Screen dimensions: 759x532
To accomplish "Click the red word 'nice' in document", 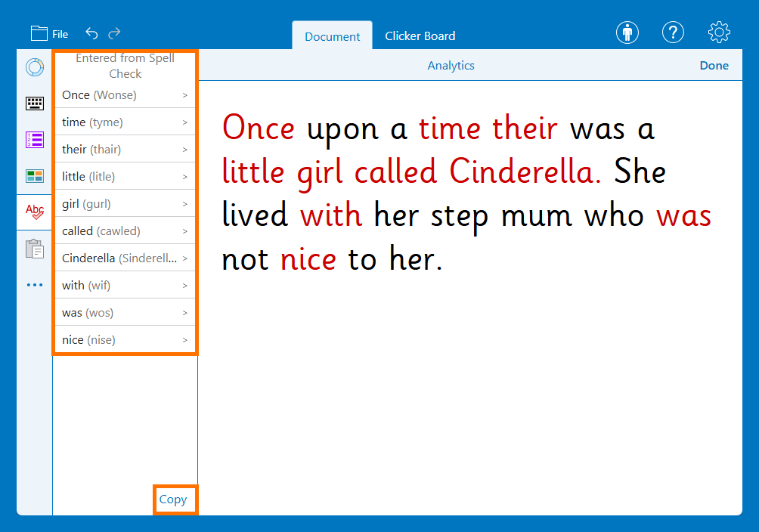I will click(308, 259).
